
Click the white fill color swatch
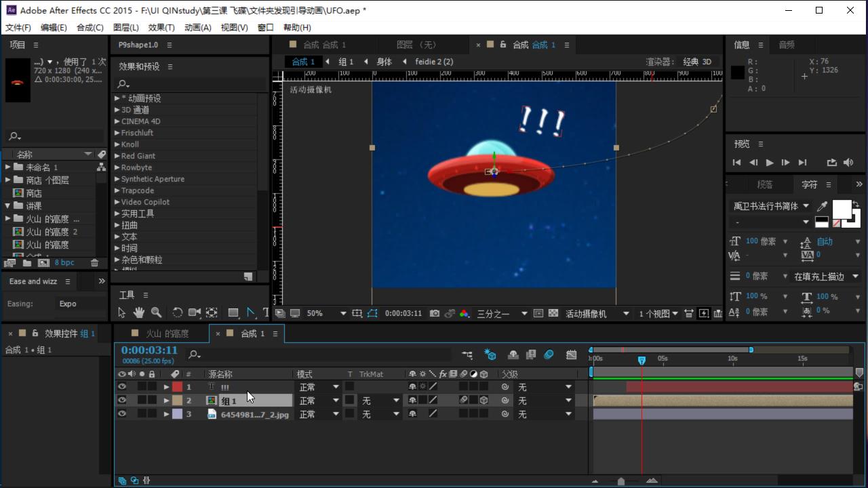(842, 208)
